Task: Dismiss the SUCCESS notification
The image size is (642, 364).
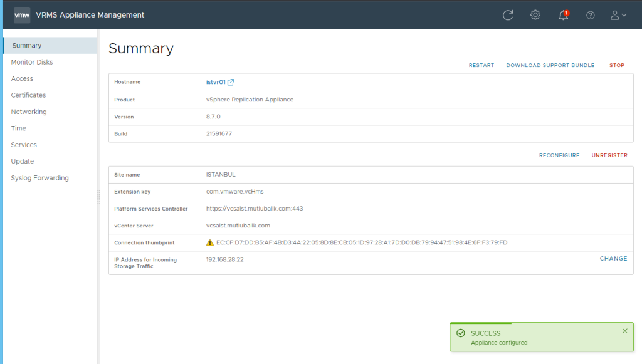Action: point(625,331)
